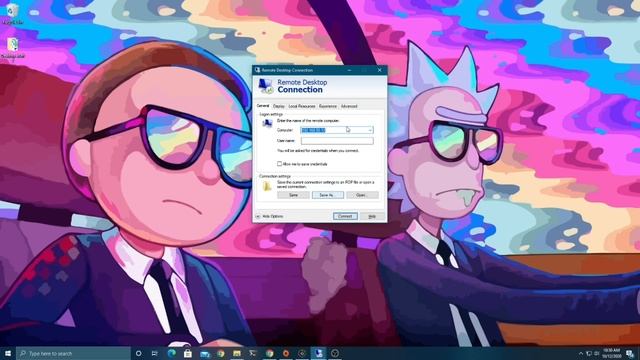Click the Help button
Viewport: 640px width, 360px height.
372,216
